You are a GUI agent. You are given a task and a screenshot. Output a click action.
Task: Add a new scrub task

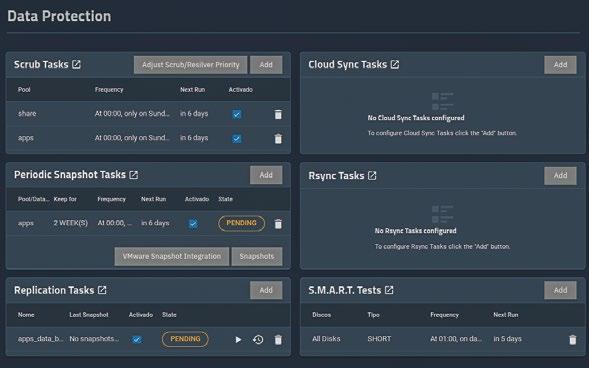coord(266,65)
